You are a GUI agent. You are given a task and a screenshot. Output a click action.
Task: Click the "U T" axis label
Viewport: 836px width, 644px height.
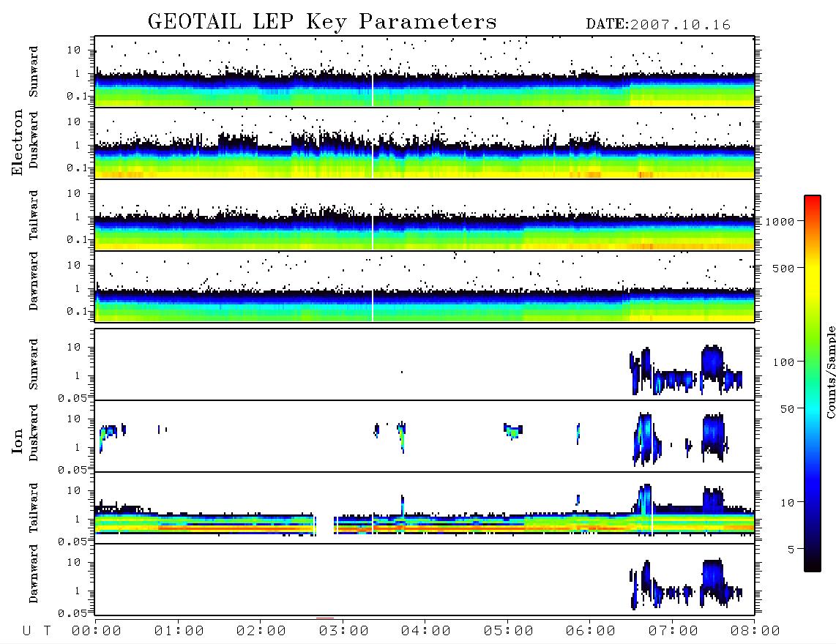coord(37,631)
